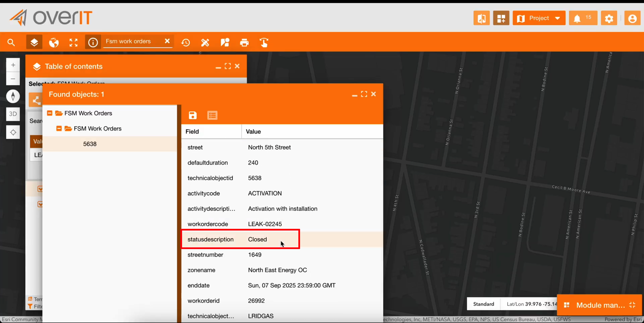Click the add widget dashboard button
The height and width of the screenshot is (323, 644).
(501, 18)
